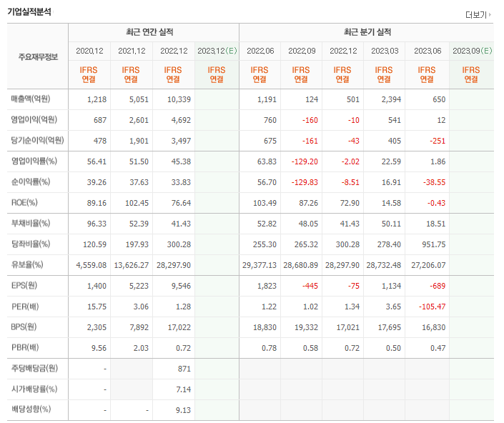Select the quarterly operating profit 541
The image size is (504, 423).
(x=395, y=120)
